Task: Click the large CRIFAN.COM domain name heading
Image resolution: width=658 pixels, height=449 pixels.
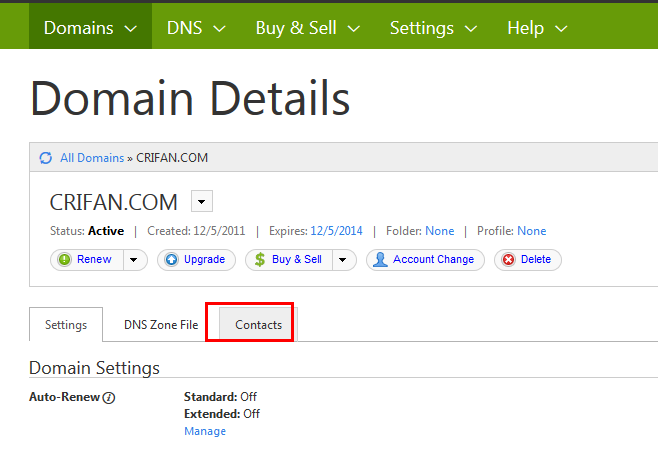Action: click(114, 202)
